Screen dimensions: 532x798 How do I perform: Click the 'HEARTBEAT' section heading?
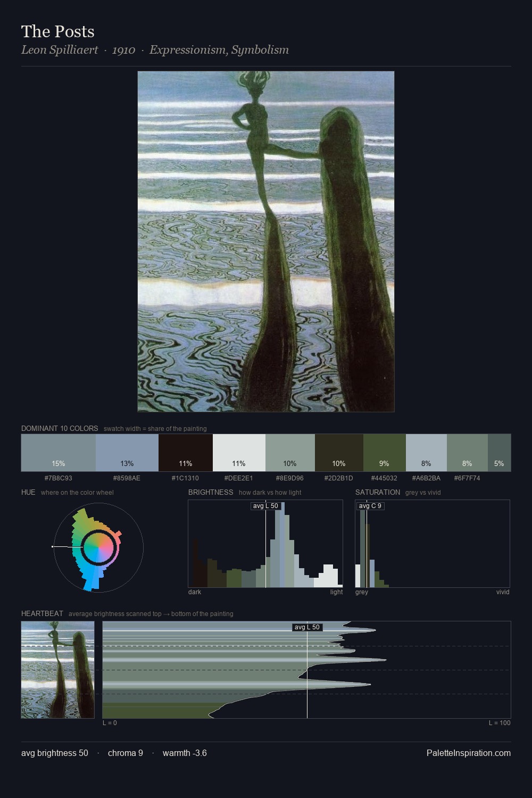[x=42, y=613]
